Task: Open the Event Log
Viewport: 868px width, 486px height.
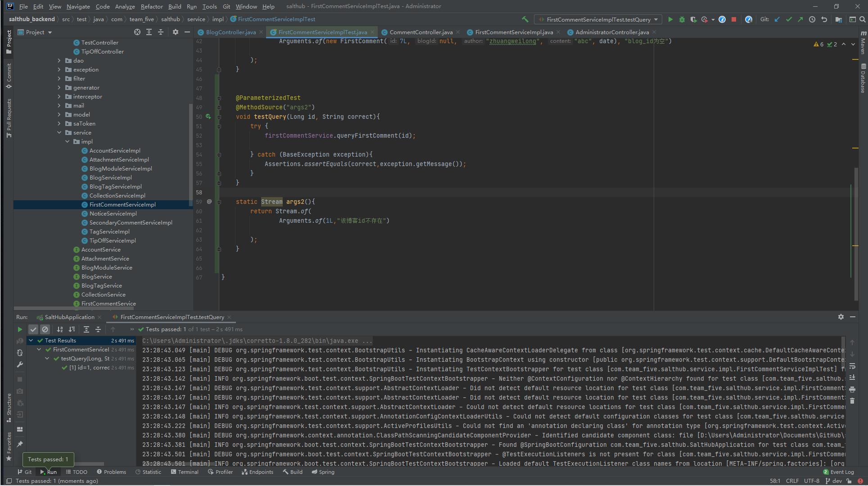Action: tap(838, 472)
